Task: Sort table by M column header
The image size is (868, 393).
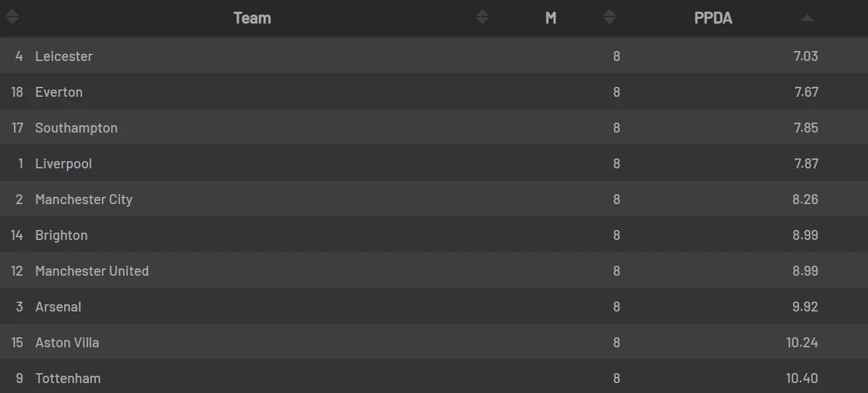Action: [x=550, y=18]
